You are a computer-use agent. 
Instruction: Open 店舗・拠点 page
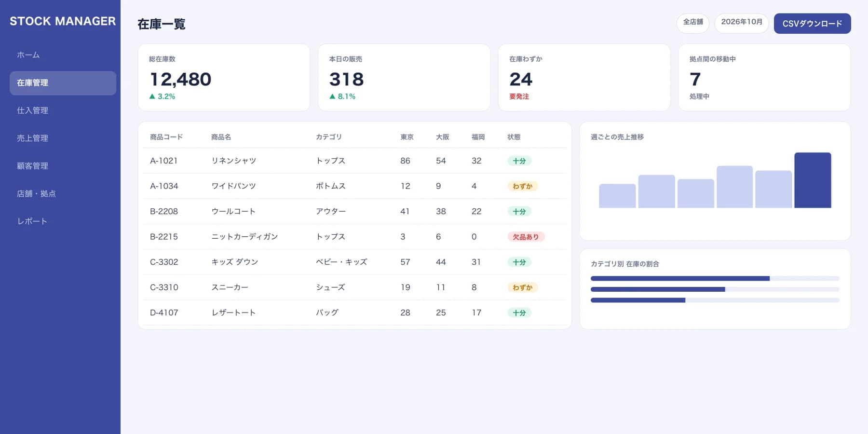[x=63, y=193]
